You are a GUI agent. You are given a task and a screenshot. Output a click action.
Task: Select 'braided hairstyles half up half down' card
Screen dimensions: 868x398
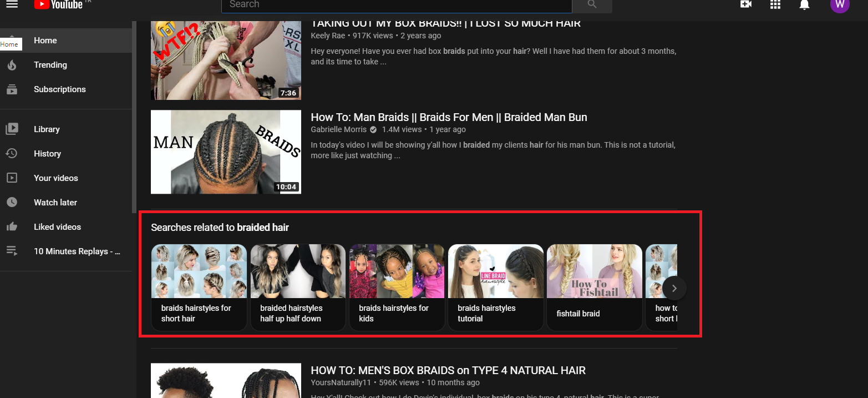(298, 288)
